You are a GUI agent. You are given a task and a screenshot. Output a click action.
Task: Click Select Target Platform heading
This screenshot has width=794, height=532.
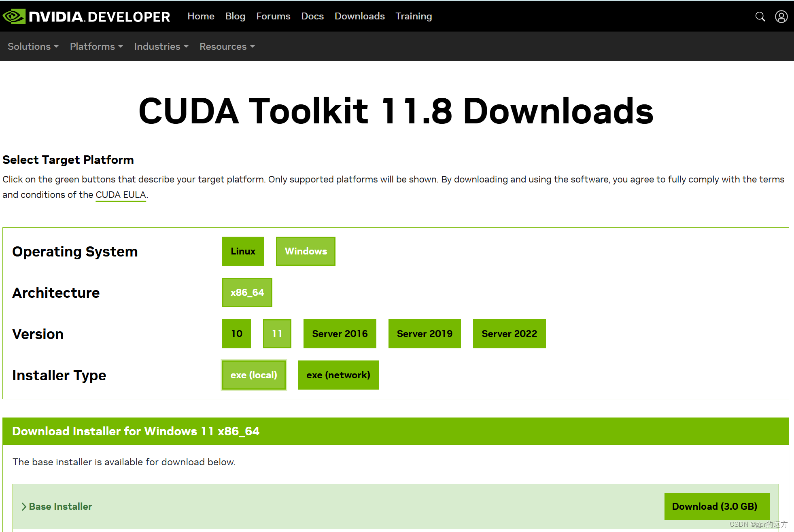[68, 160]
